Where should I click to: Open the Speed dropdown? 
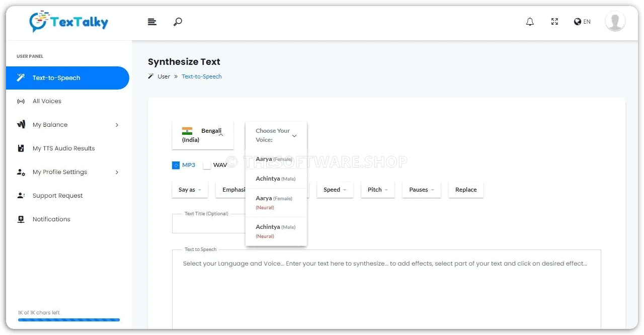335,190
